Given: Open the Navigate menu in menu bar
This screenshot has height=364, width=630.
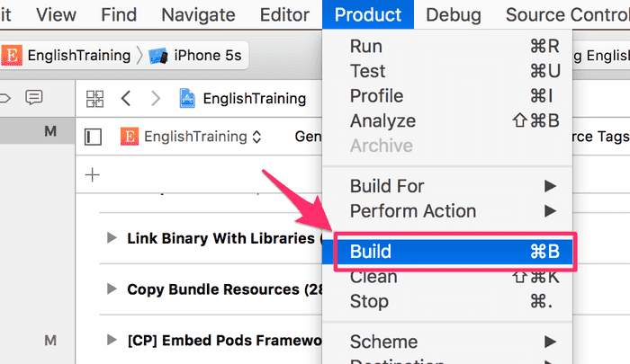Looking at the screenshot, I should coord(198,14).
